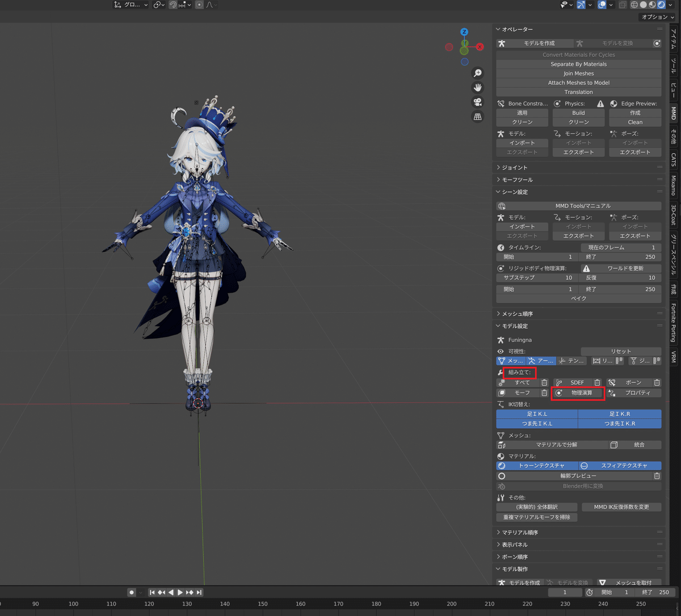Activate the hand pan view icon
Viewport: 681px width, 616px height.
478,87
